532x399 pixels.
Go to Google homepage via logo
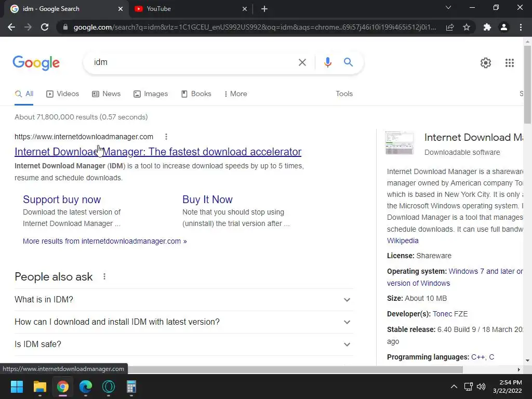36,63
